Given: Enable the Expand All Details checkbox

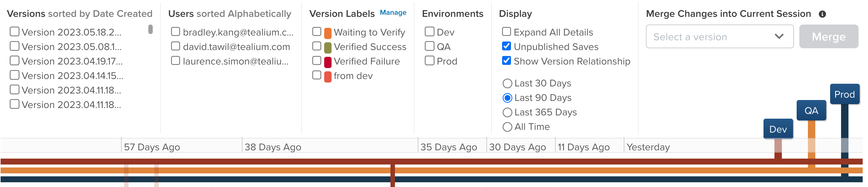Looking at the screenshot, I should pos(507,32).
